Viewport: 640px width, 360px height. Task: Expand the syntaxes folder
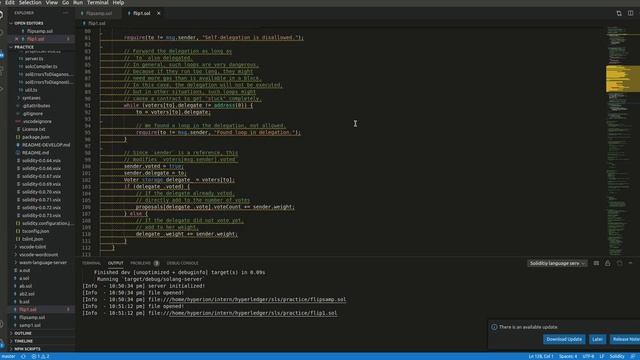click(x=31, y=98)
